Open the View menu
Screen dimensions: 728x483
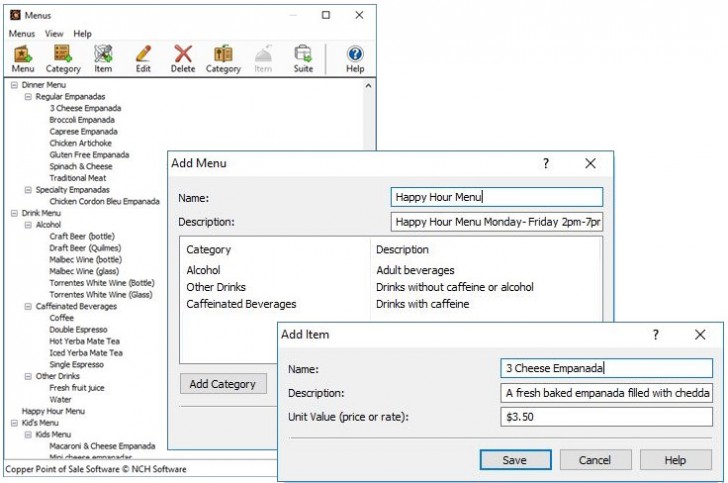[54, 34]
